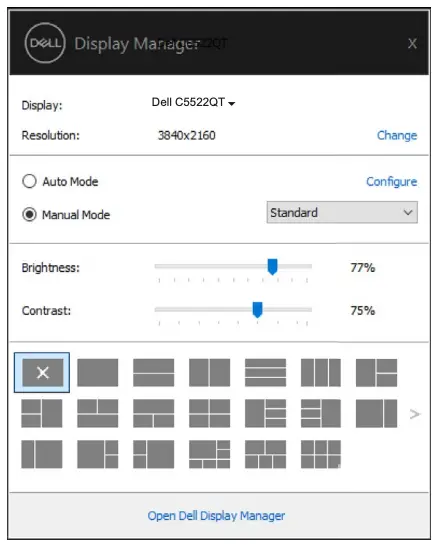This screenshot has height=545, width=438.
Task: Show the next page of layouts arrow
Action: [414, 414]
